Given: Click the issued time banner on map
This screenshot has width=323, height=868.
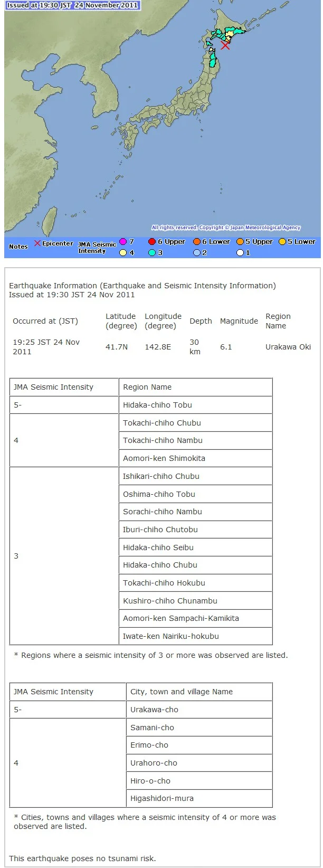Looking at the screenshot, I should coord(72,5).
